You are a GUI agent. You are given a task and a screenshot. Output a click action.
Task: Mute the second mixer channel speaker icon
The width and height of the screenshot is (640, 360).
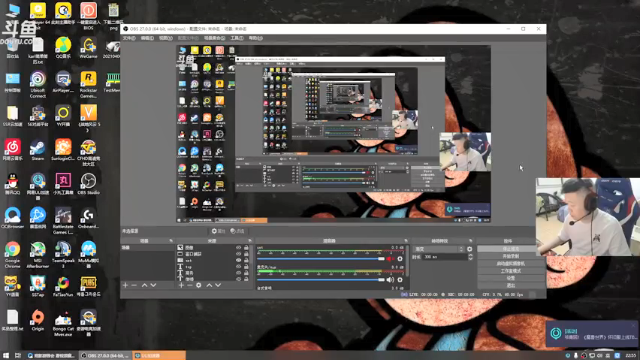390,280
